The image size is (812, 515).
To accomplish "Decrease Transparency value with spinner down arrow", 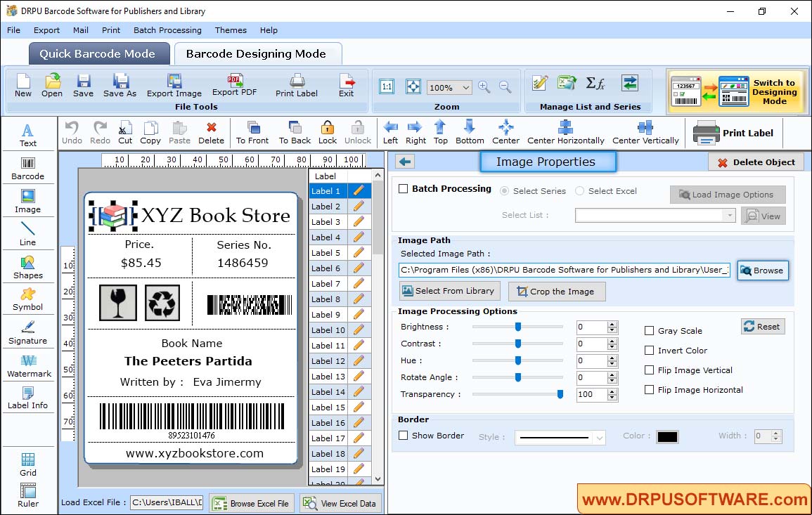I will [x=612, y=398].
